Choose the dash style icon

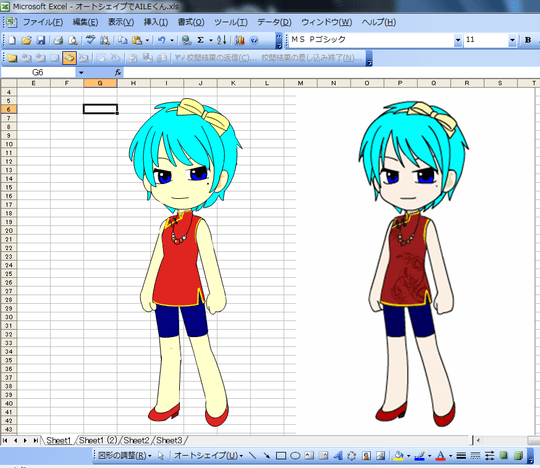point(475,456)
